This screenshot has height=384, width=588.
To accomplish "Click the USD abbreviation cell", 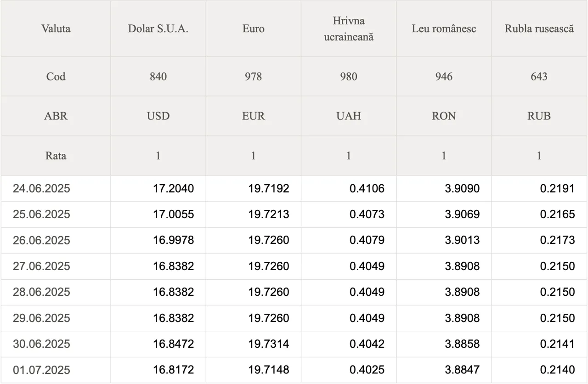I will click(x=158, y=116).
